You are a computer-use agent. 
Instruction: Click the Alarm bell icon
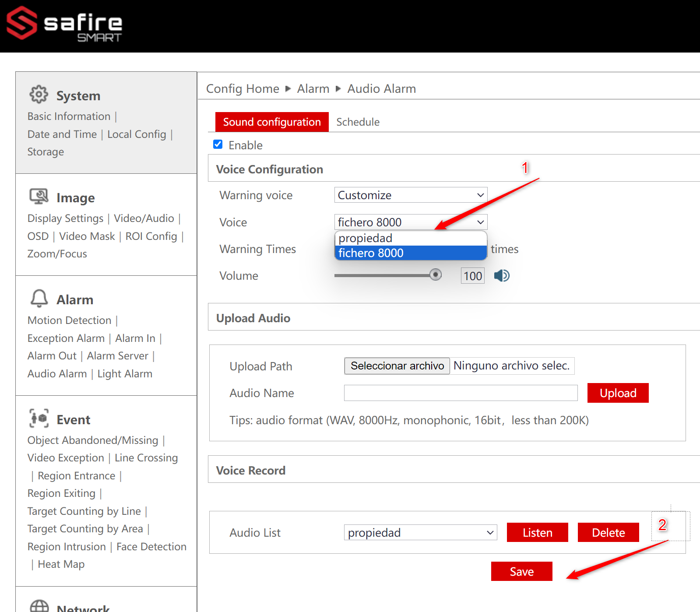(39, 299)
